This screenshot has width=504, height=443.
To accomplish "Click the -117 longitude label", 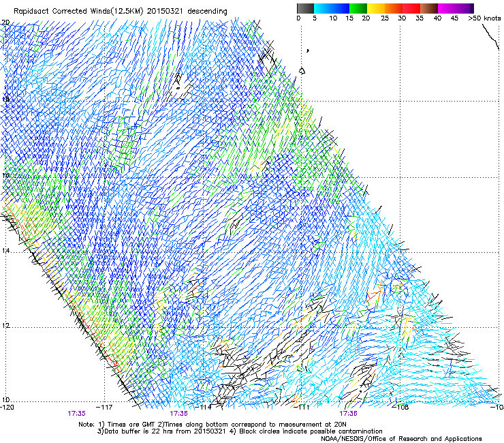I will 104,408.
